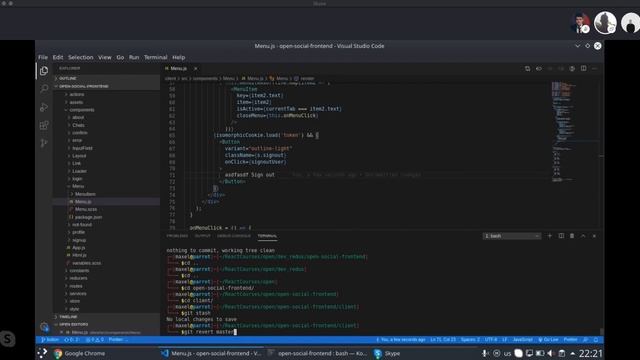640x360 pixels.
Task: Open the File menu
Action: [43, 57]
